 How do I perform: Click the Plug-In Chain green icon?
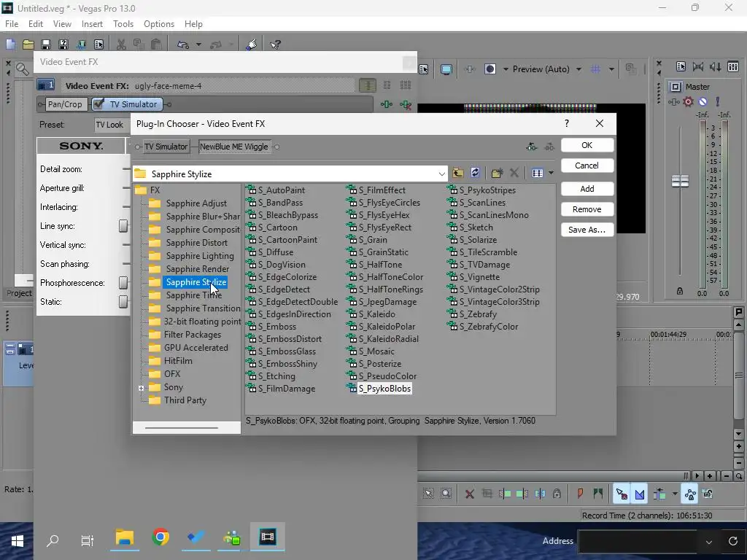click(x=387, y=104)
